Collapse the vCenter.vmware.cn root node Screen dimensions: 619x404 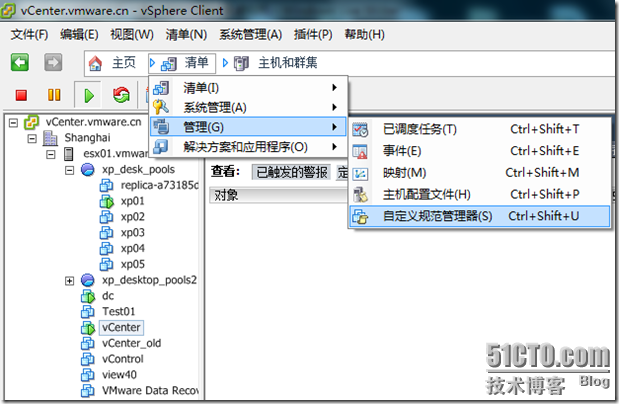pyautogui.click(x=13, y=123)
